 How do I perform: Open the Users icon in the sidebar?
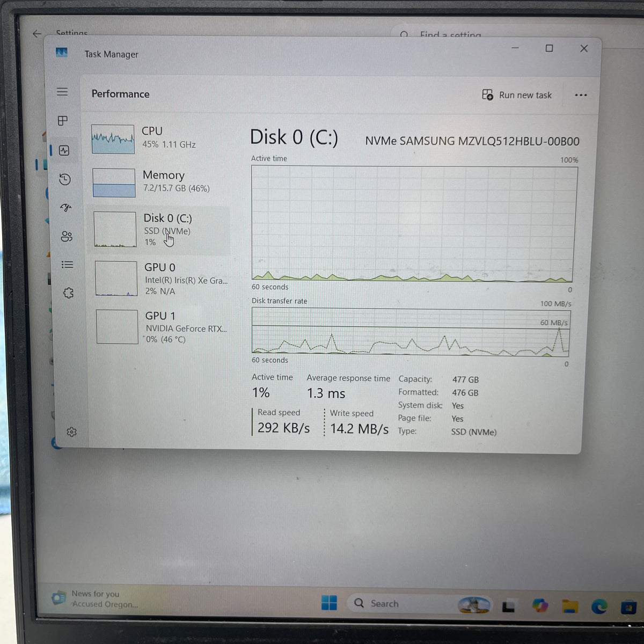point(67,237)
